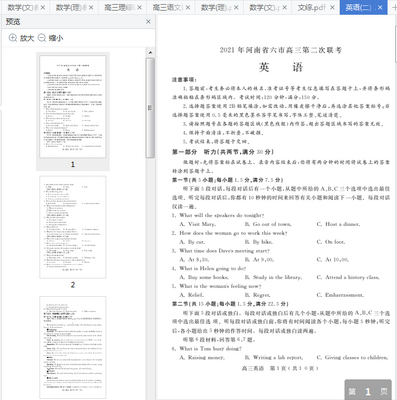This screenshot has height=400, width=397.
Task: Click option 'B. Go out of town.'
Action: pyautogui.click(x=268, y=224)
